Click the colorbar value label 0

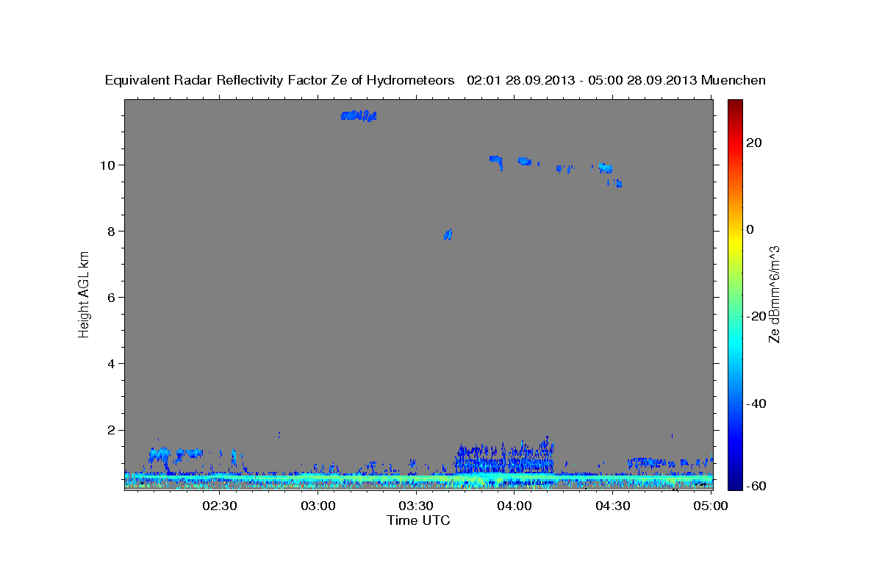tap(750, 229)
